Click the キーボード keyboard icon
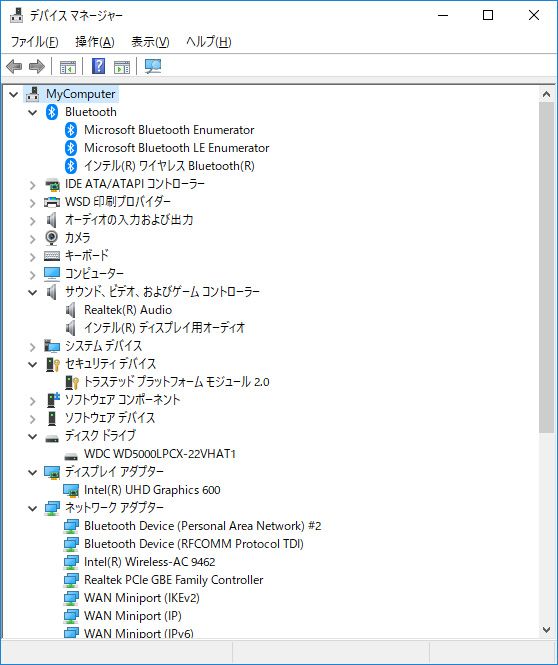 pyautogui.click(x=52, y=256)
